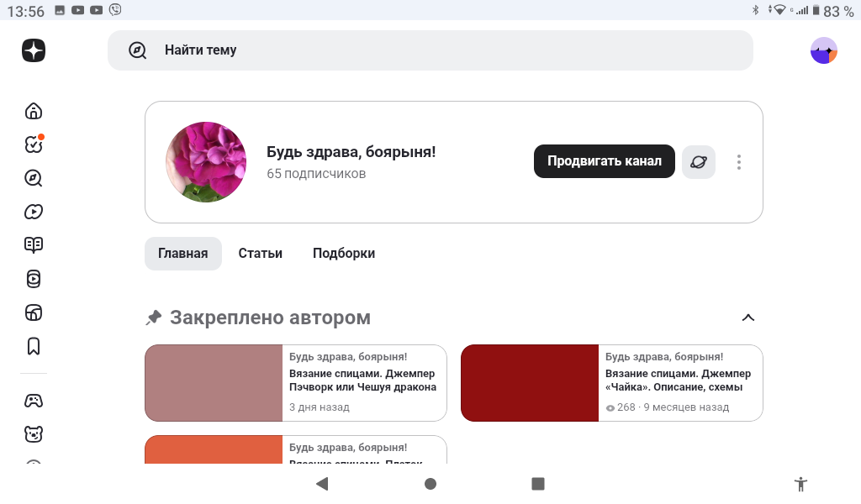Image resolution: width=861 pixels, height=504 pixels.
Task: Tap the accessibility figure icon
Action: point(800,484)
